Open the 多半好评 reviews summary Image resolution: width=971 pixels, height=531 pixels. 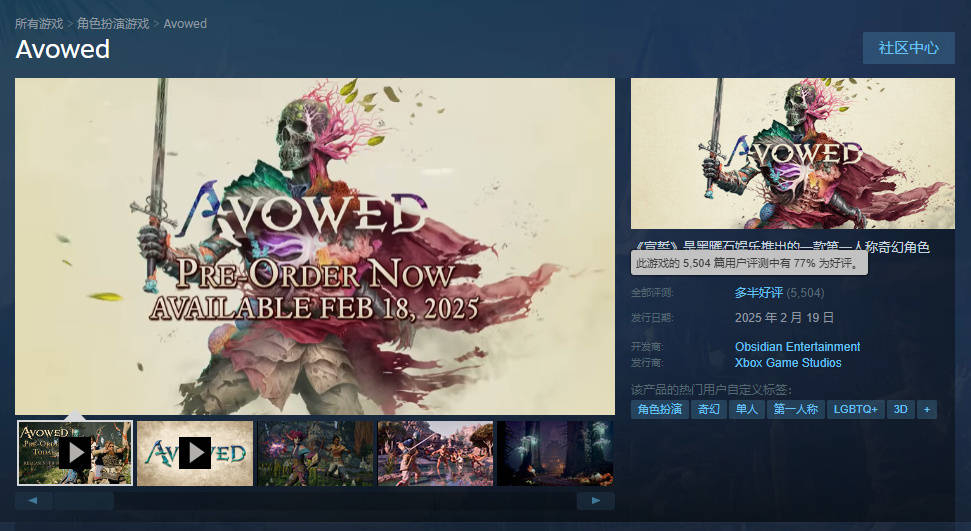(759, 292)
